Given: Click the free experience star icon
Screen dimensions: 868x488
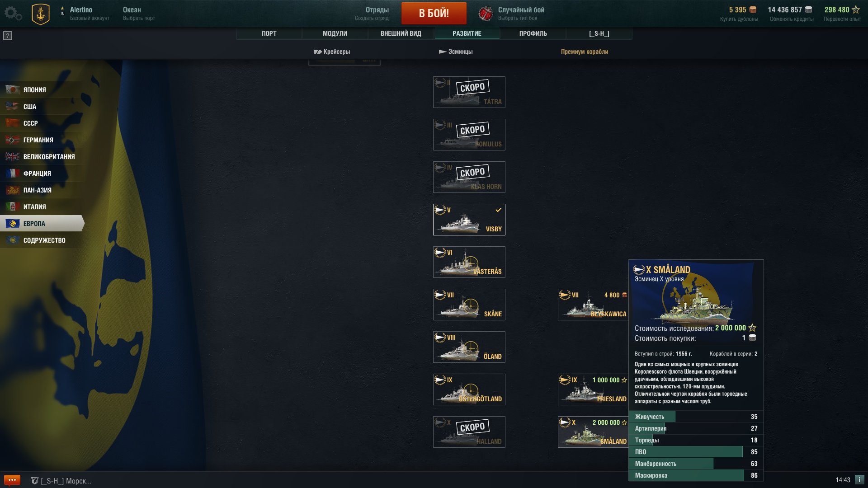Looking at the screenshot, I should [856, 9].
